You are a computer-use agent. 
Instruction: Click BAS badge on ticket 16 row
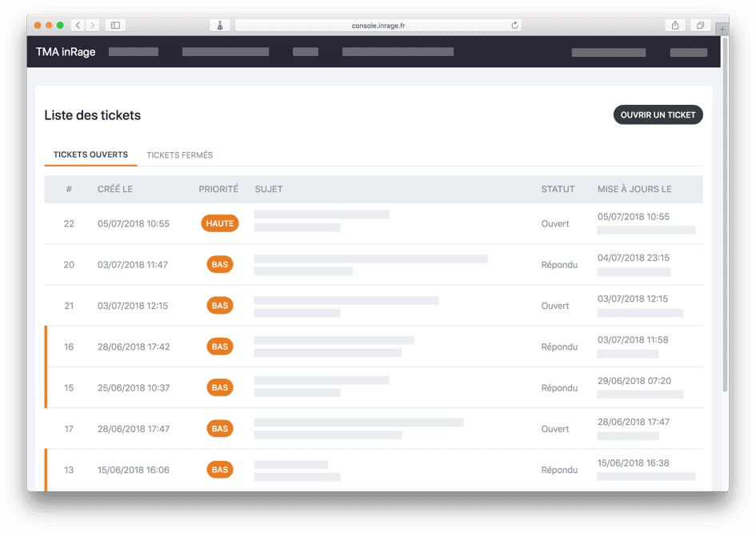(220, 347)
